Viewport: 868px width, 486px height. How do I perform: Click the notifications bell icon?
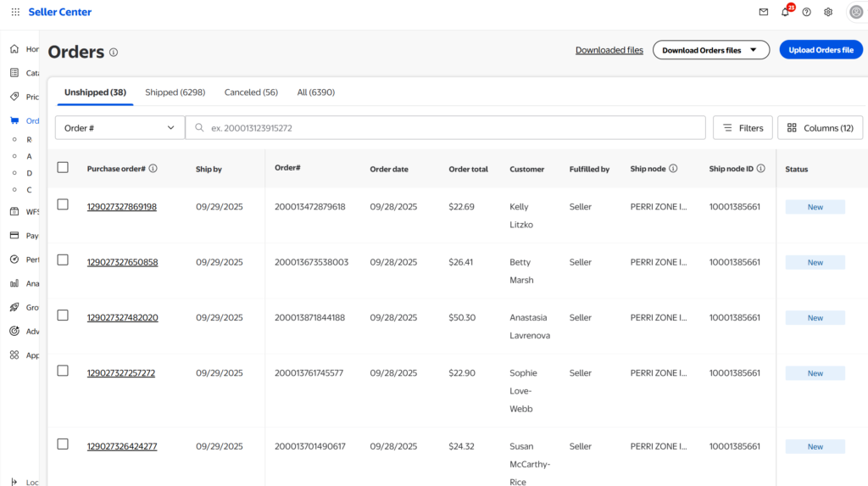tap(785, 12)
